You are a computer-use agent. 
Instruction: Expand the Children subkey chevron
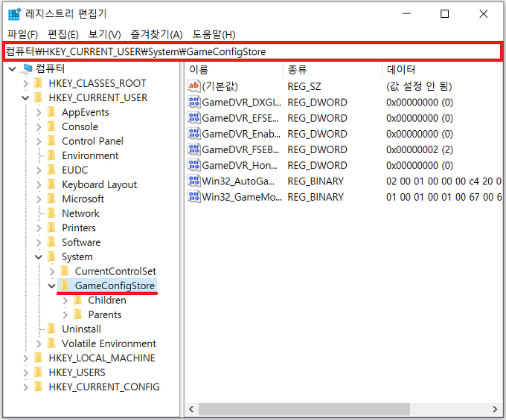click(x=65, y=300)
